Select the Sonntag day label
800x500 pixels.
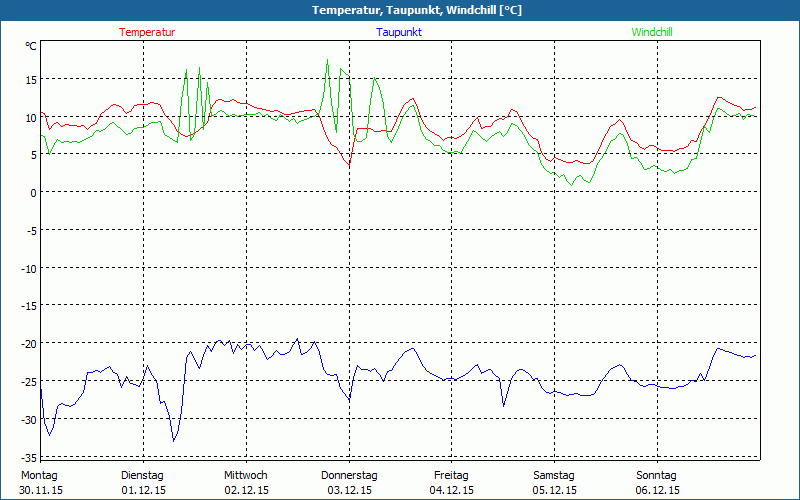pyautogui.click(x=656, y=475)
